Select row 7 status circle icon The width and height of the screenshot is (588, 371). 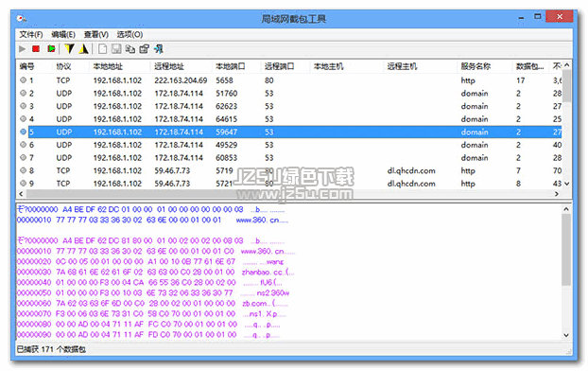pos(24,157)
